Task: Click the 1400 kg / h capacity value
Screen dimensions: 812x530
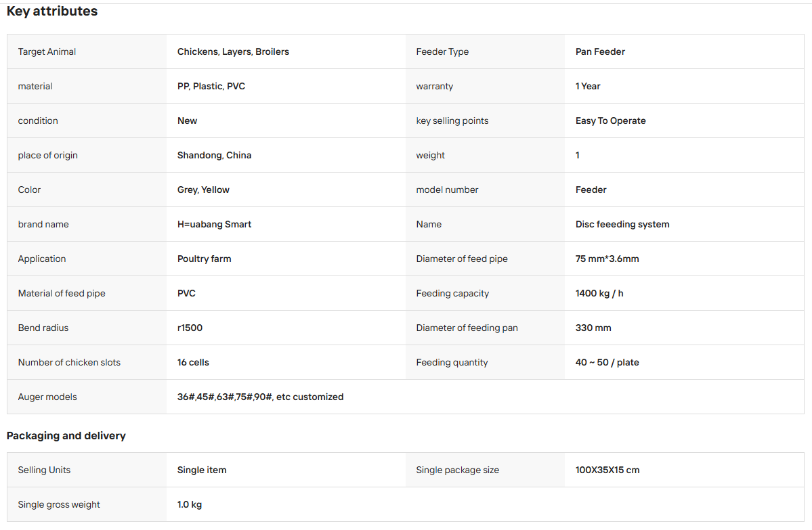Action: click(599, 294)
